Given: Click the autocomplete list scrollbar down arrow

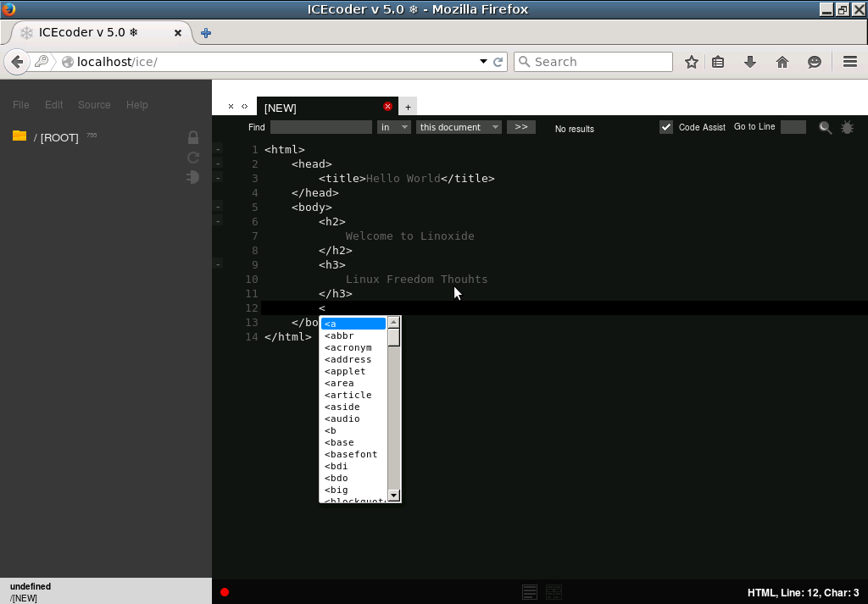Looking at the screenshot, I should pos(393,495).
